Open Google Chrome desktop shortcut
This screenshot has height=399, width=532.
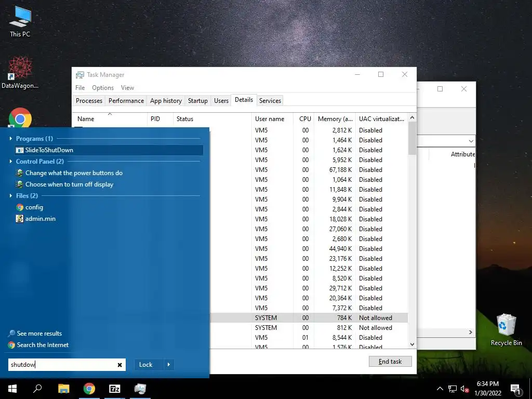coord(20,117)
